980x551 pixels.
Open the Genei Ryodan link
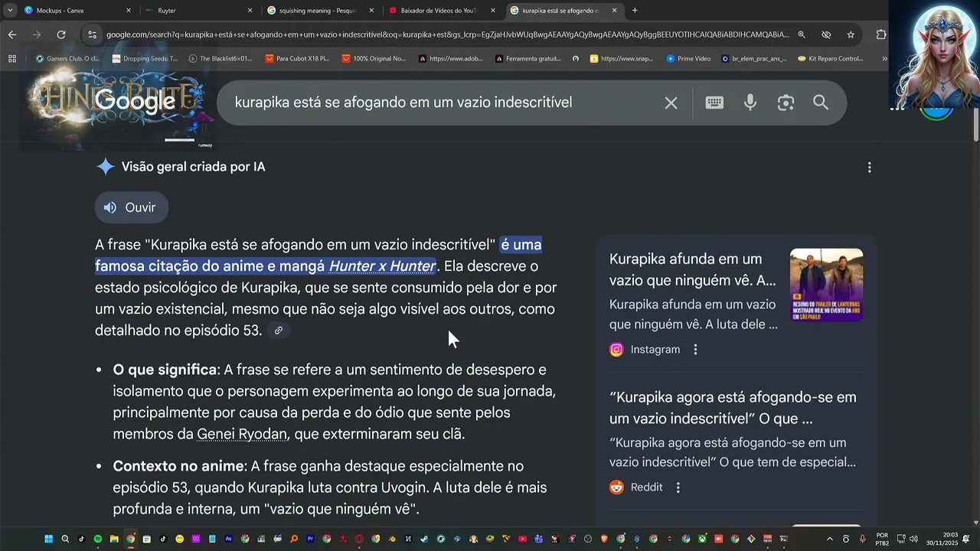pyautogui.click(x=242, y=434)
